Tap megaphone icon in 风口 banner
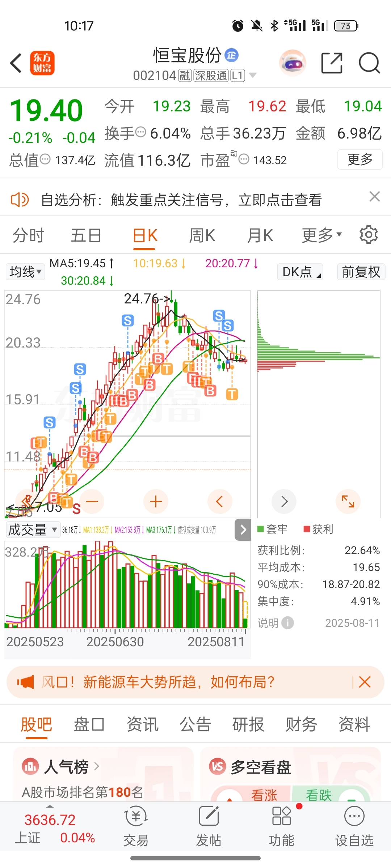This screenshot has height=868, width=391. point(25,682)
